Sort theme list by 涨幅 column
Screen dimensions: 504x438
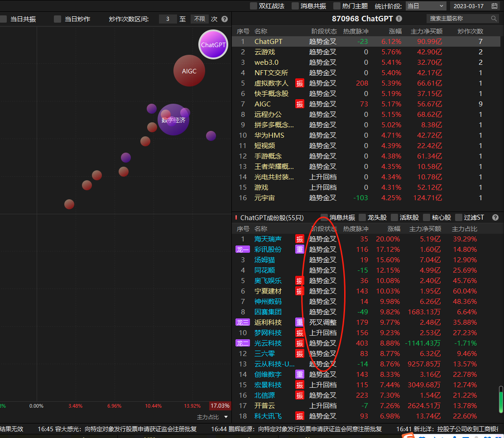tap(395, 31)
